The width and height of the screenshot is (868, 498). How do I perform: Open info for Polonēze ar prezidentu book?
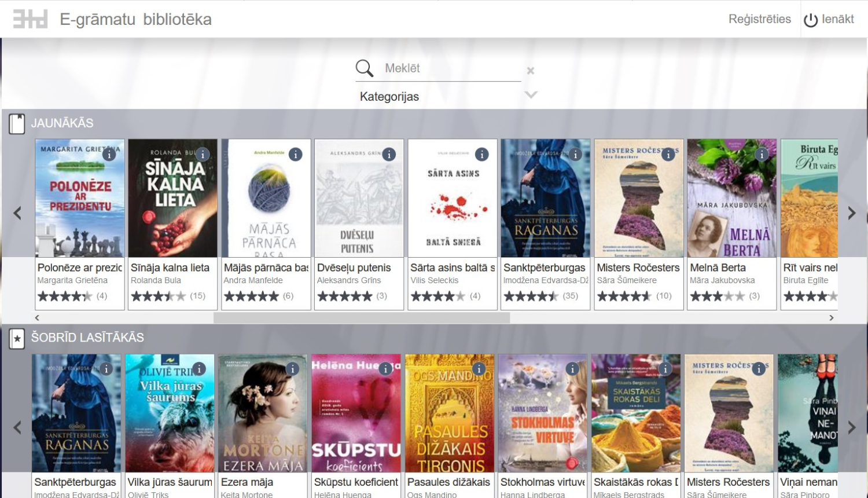tap(110, 154)
